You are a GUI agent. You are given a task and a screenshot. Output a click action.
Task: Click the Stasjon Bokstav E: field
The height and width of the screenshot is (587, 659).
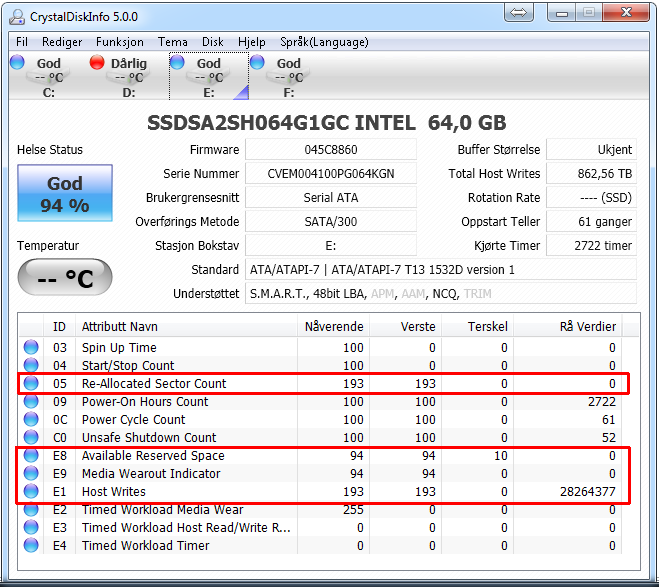(331, 245)
